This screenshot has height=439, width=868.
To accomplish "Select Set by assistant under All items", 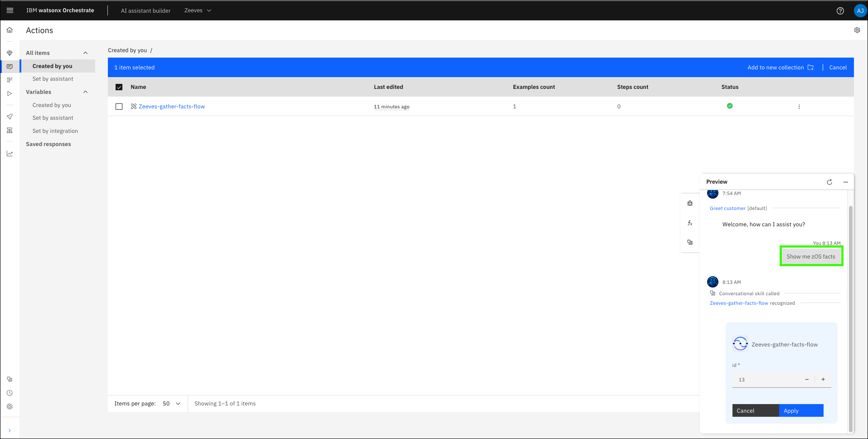I will 53,79.
